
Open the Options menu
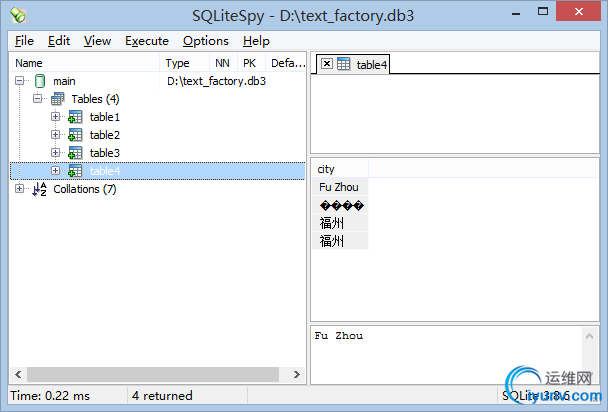tap(206, 41)
